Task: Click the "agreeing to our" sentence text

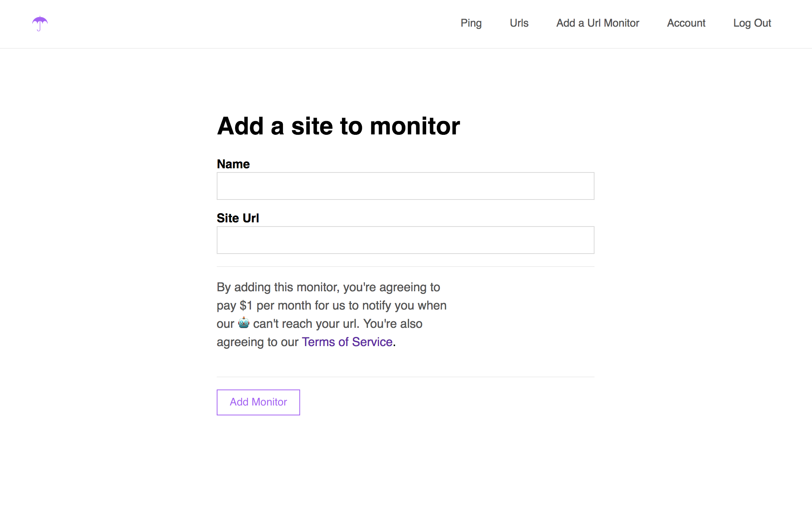Action: point(257,342)
